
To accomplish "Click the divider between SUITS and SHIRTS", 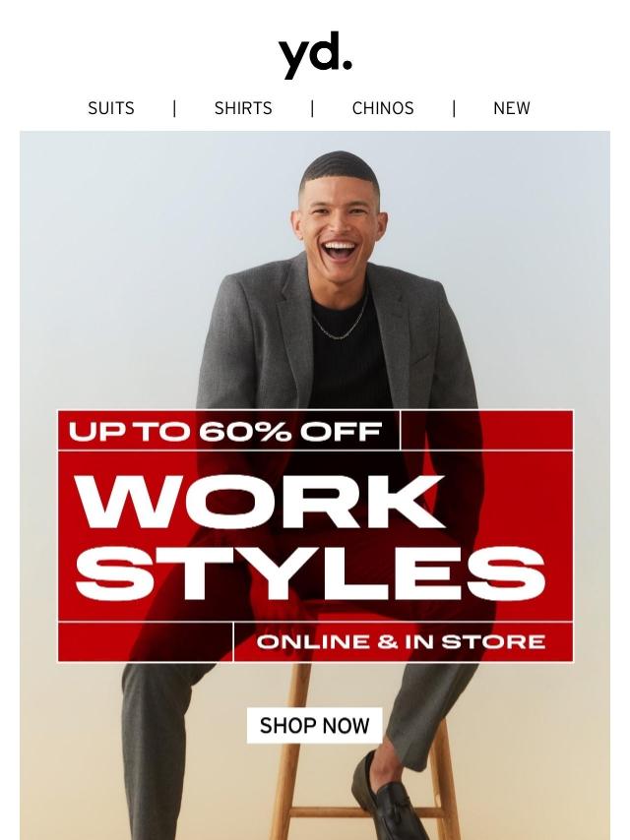I will pos(174,108).
